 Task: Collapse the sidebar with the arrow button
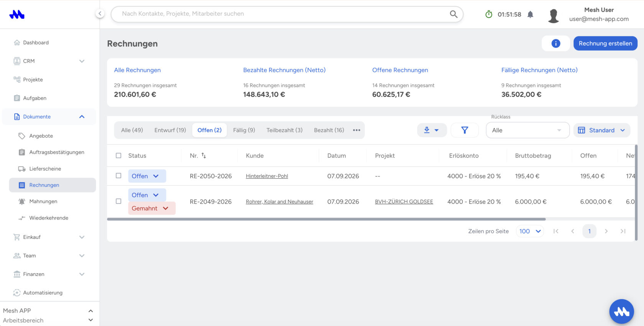pos(100,14)
